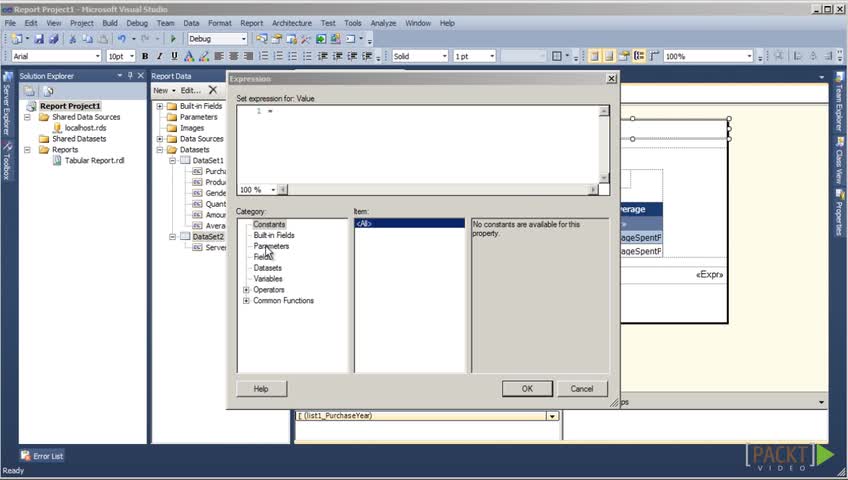Open the 1 pt border width dropdown
Screen dimensions: 848x480
(492, 56)
